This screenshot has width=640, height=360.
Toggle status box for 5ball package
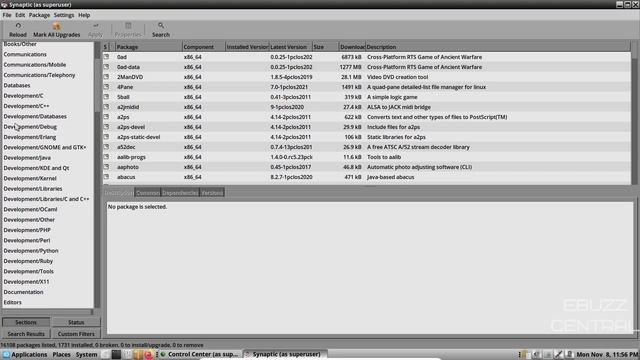pyautogui.click(x=107, y=97)
